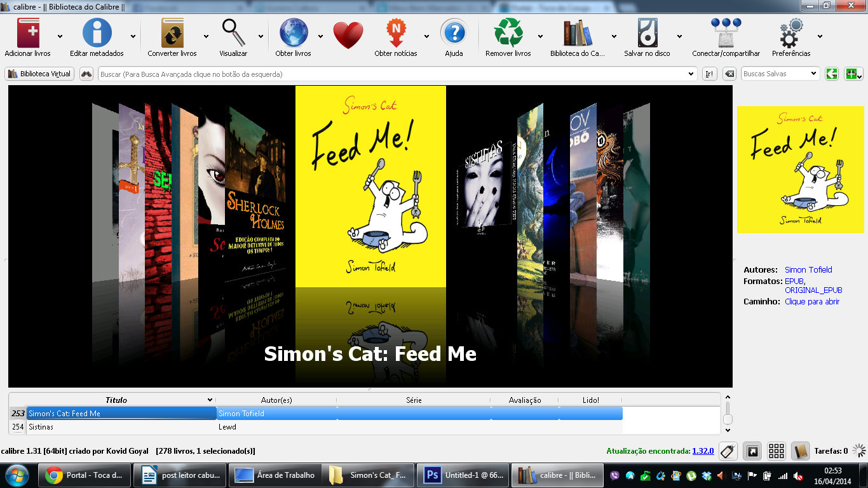
Task: Click the Obter livros globe icon
Action: [293, 33]
